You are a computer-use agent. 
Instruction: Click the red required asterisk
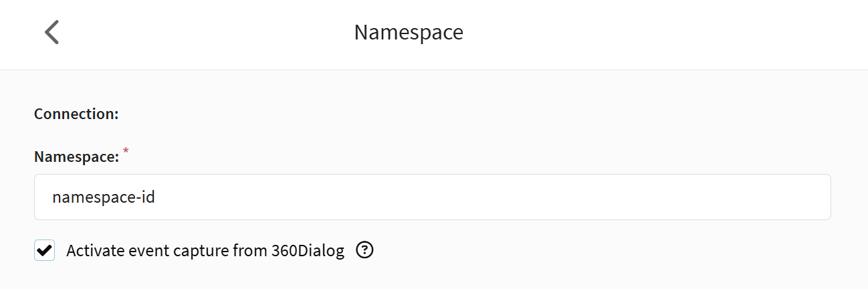tap(126, 152)
